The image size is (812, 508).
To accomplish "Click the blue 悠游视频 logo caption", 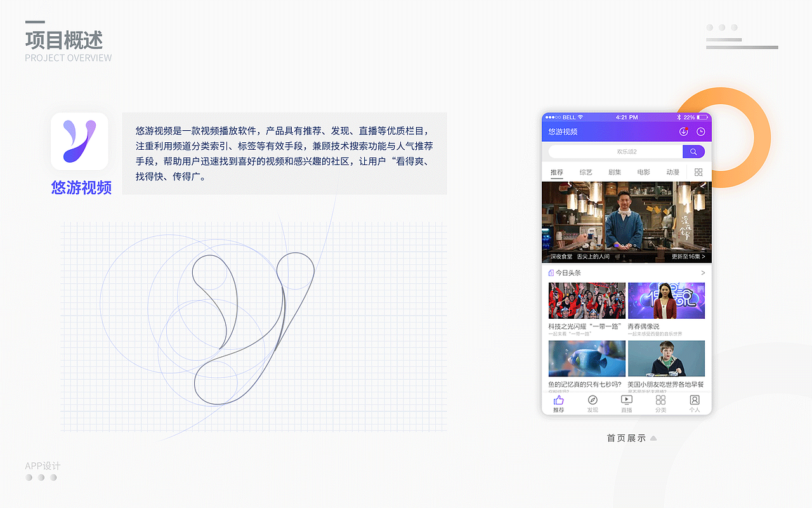I will 81,187.
